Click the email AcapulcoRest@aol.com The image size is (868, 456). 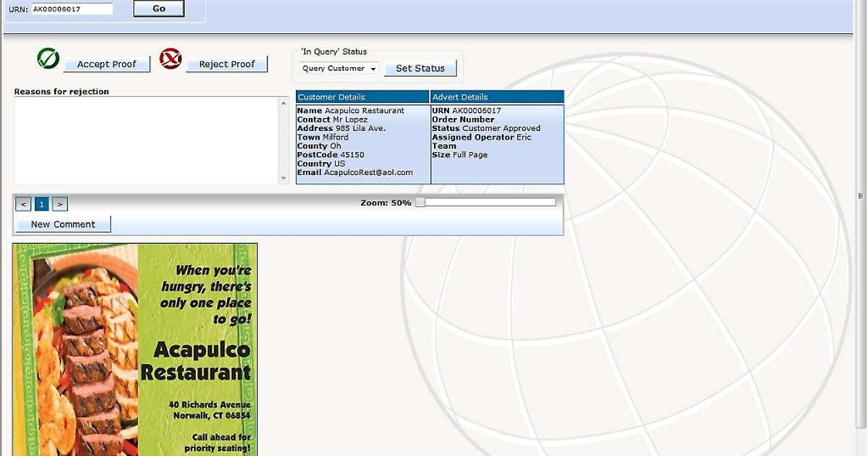coord(368,172)
